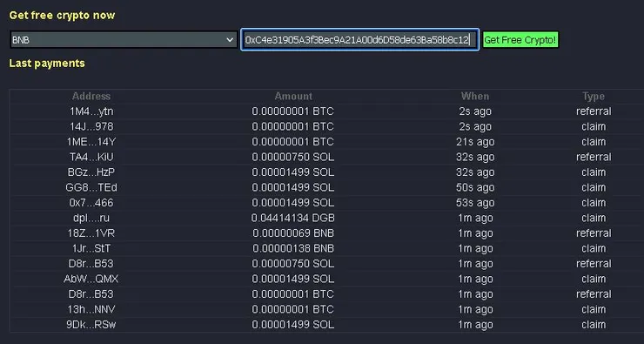This screenshot has height=344, width=644.
Task: Open the BNB currency dropdown
Action: coord(124,40)
